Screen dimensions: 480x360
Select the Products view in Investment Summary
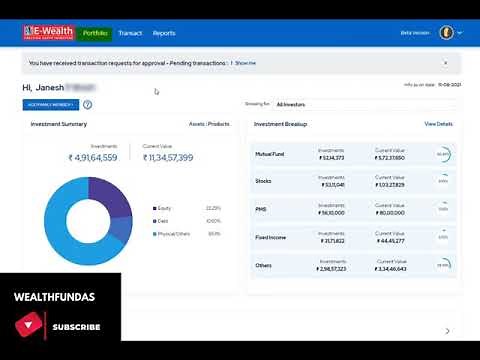click(219, 124)
